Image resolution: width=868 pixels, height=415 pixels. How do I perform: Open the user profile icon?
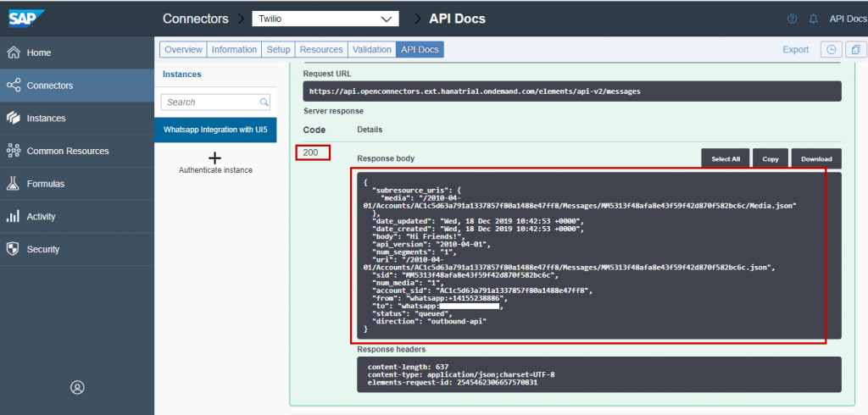tap(77, 387)
